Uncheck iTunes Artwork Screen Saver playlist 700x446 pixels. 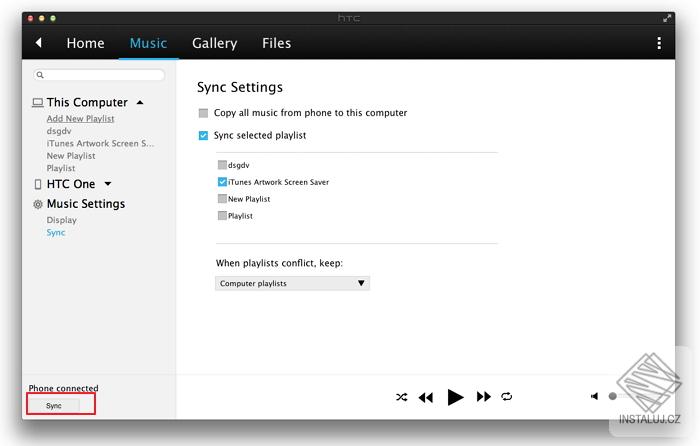click(x=222, y=182)
